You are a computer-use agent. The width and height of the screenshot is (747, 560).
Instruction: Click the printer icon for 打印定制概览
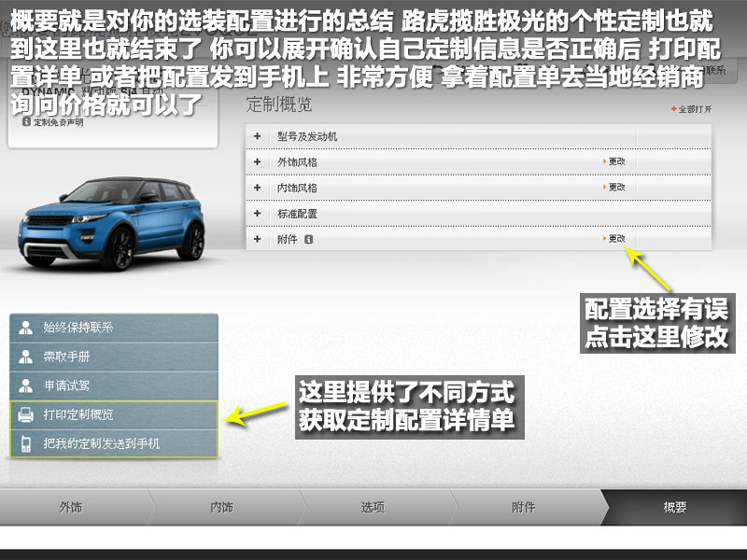coord(26,414)
